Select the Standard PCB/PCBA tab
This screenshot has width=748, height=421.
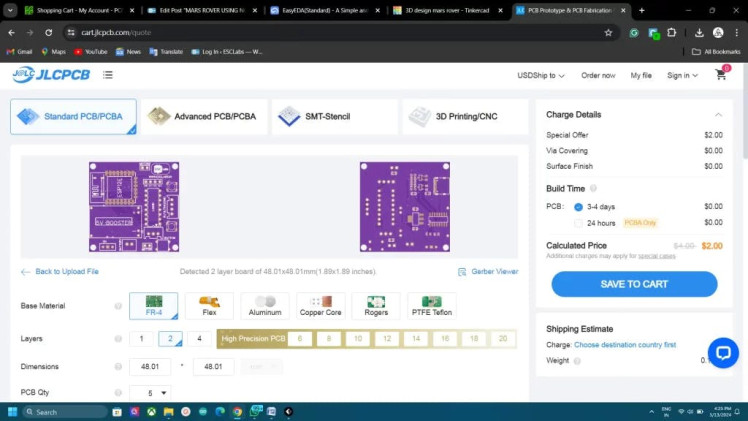pyautogui.click(x=73, y=117)
